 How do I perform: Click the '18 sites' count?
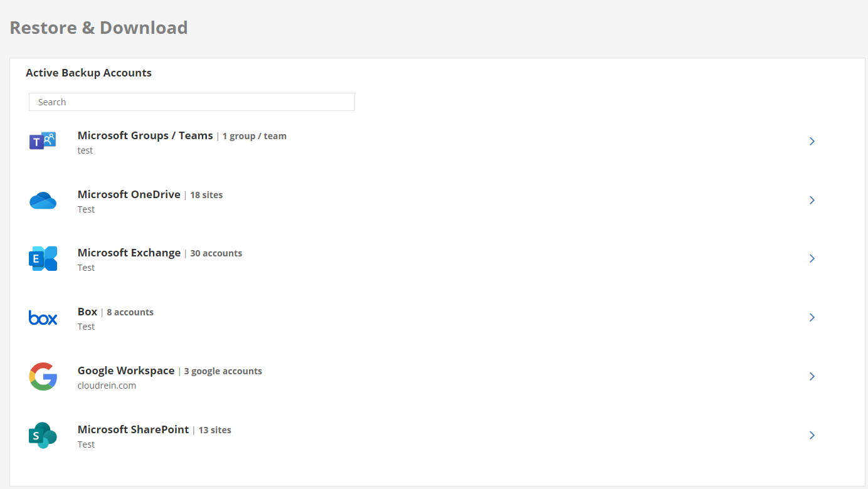coord(206,195)
